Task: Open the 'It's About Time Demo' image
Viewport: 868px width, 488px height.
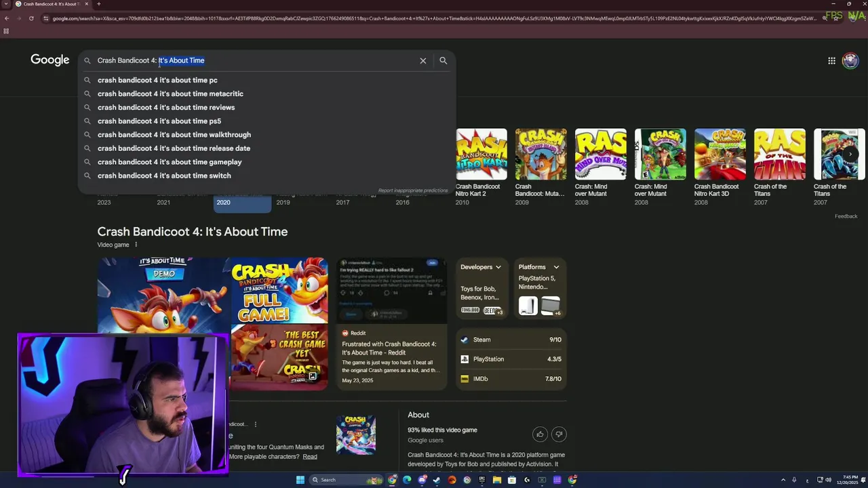Action: point(163,296)
